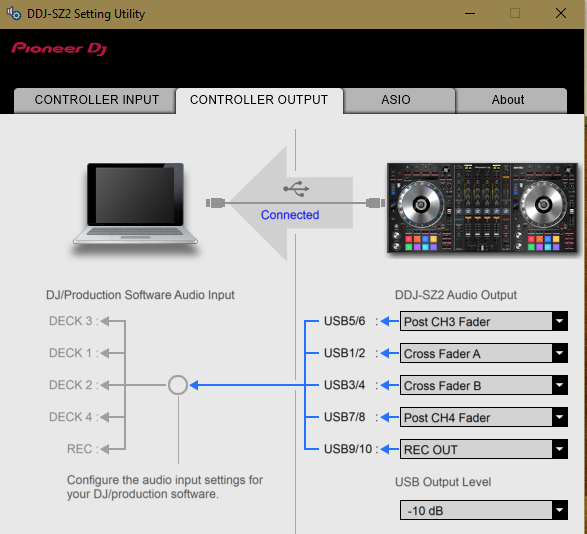This screenshot has width=587, height=534.
Task: Click the DDJ-SZ2 controller image
Action: (482, 208)
